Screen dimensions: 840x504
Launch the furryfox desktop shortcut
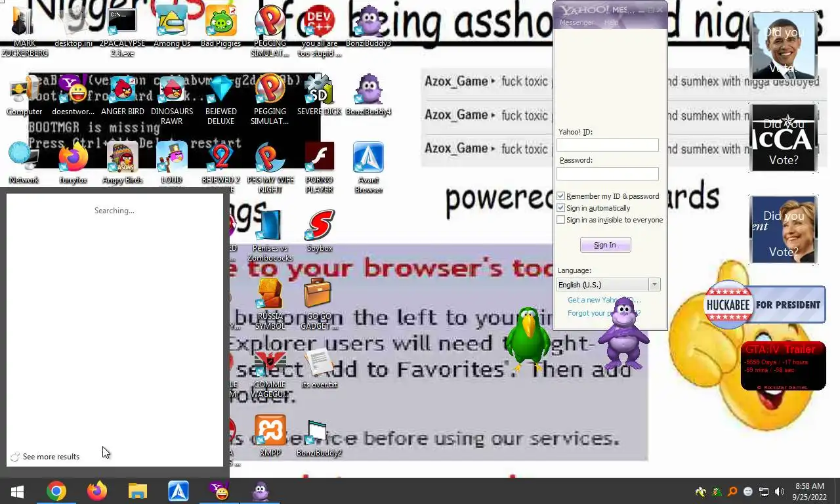pyautogui.click(x=73, y=163)
